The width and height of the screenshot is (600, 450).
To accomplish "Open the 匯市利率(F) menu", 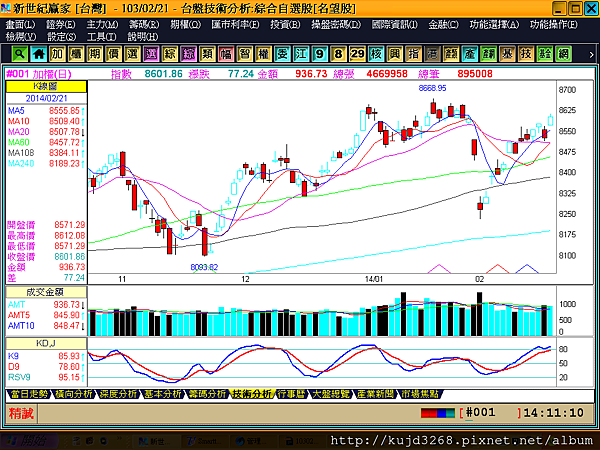I will (235, 25).
